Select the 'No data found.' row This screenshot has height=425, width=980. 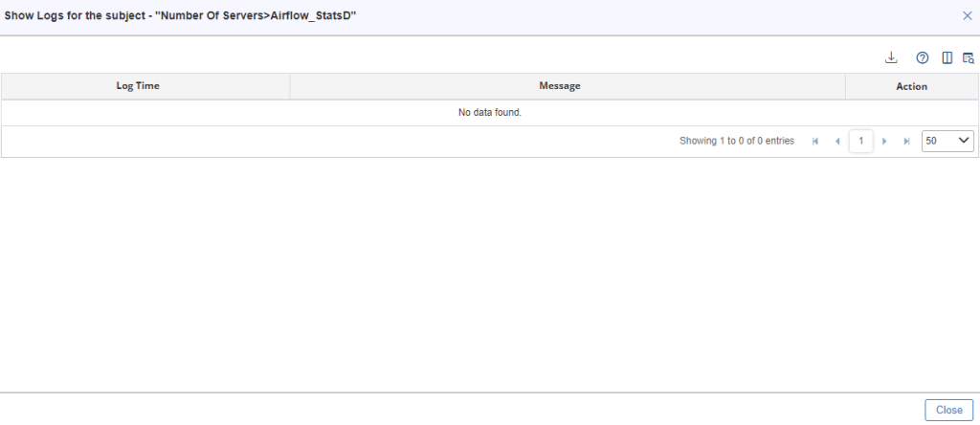pyautogui.click(x=490, y=113)
